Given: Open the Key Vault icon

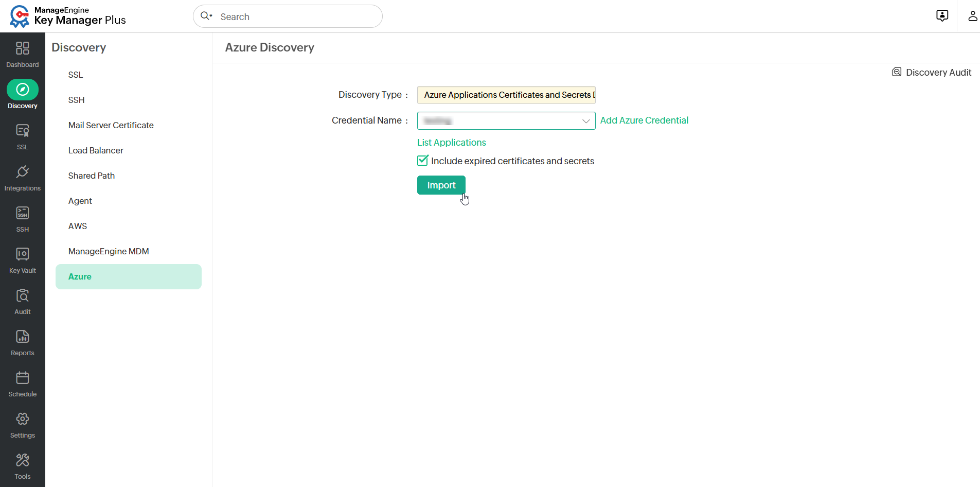Looking at the screenshot, I should pos(23,254).
